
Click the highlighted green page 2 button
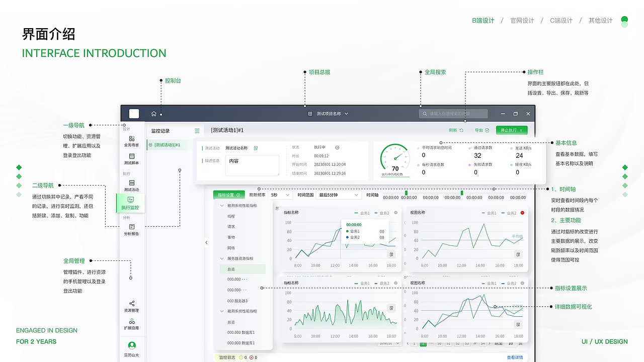click(x=423, y=343)
